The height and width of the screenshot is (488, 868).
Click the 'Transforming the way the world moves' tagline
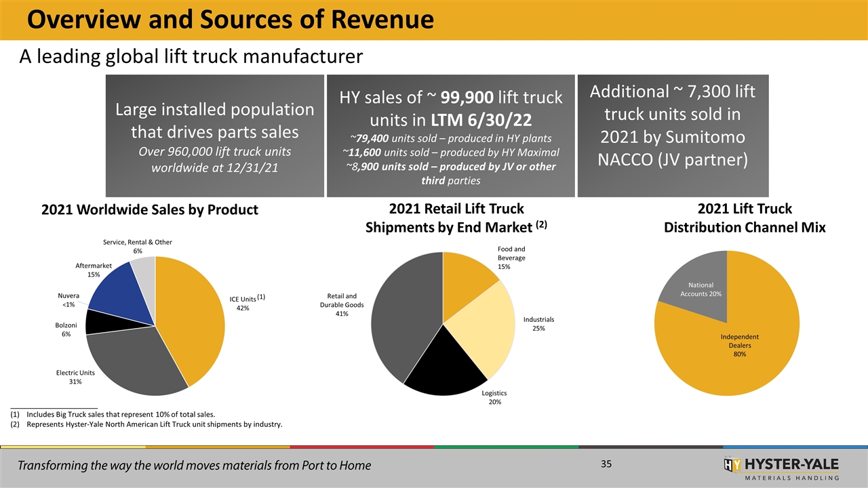pos(195,466)
